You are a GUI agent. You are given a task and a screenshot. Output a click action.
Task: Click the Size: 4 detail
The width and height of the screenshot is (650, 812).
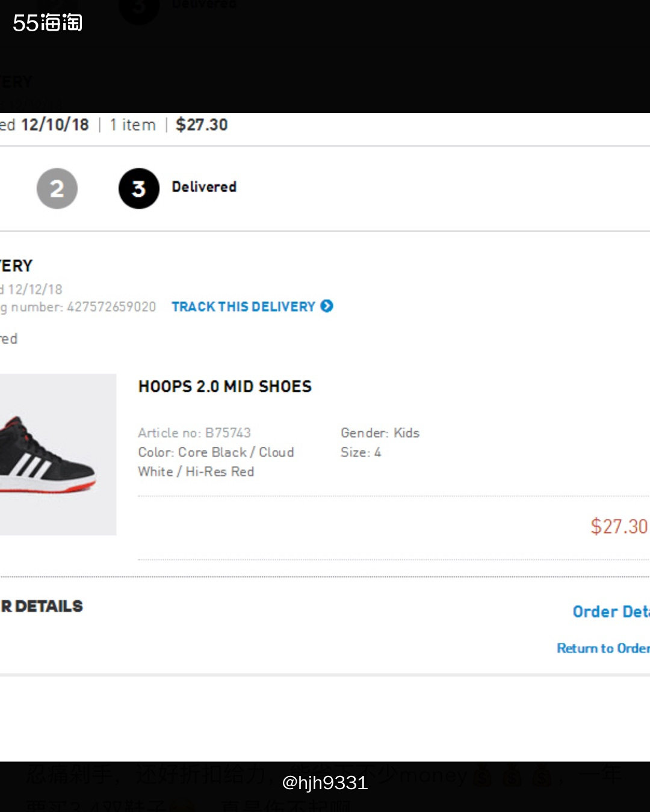tap(361, 452)
